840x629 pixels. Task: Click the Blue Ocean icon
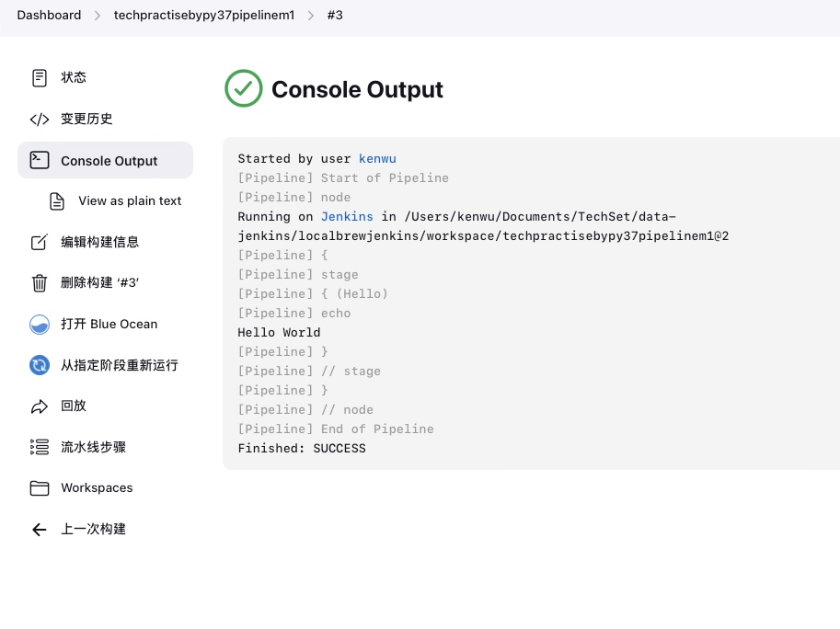tap(40, 324)
